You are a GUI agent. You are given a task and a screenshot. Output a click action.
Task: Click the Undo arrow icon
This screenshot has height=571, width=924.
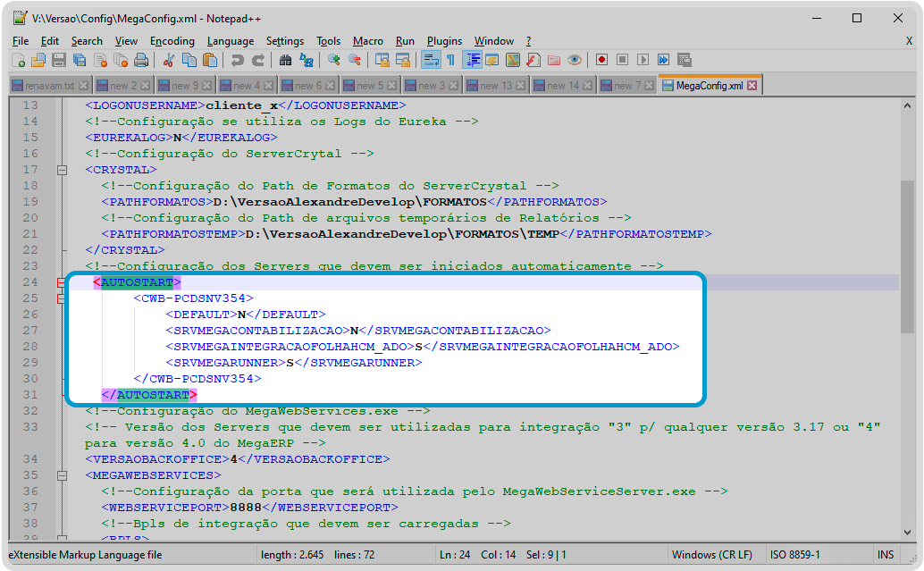pos(237,60)
